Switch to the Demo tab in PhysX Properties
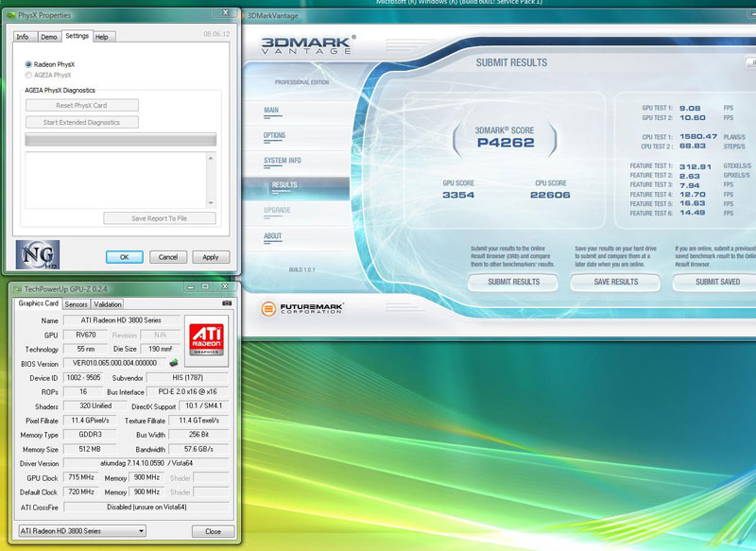 49,37
